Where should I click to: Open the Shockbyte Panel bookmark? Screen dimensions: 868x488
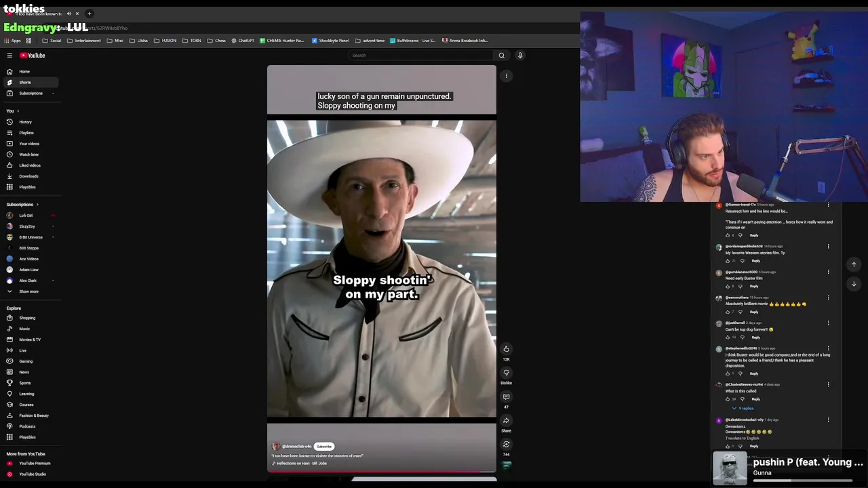click(330, 41)
